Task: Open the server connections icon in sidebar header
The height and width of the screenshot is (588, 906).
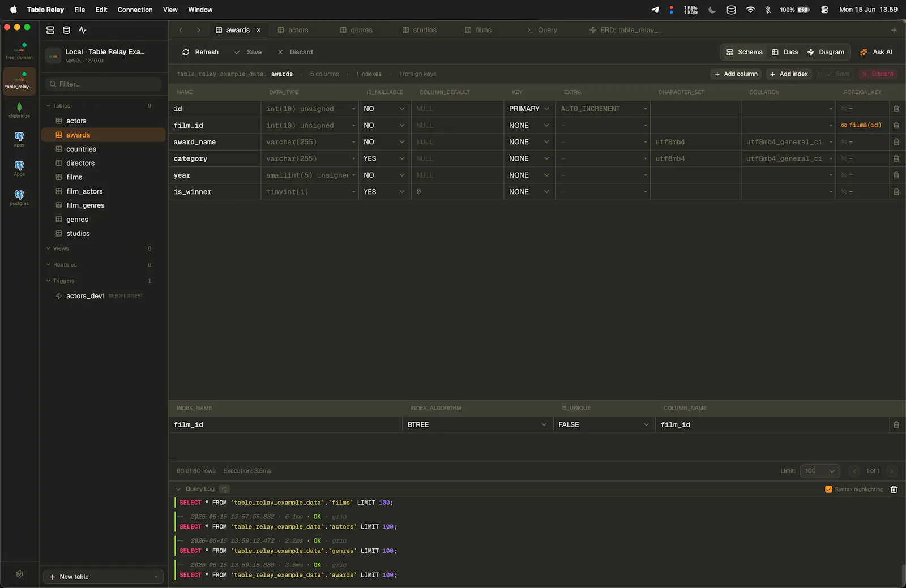Action: click(50, 30)
